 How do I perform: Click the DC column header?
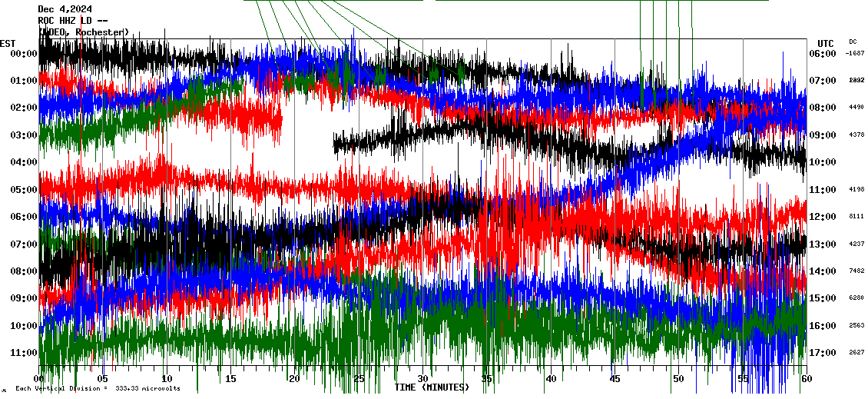tap(853, 42)
